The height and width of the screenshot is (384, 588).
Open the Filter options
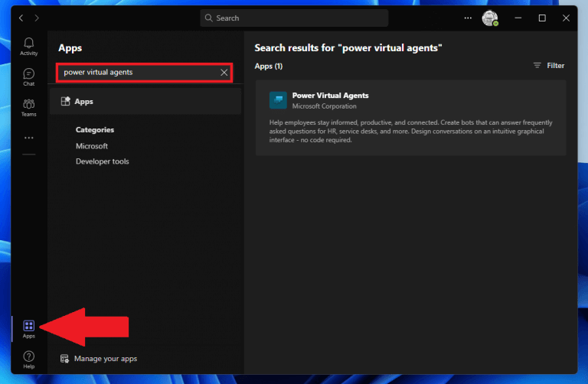coord(549,66)
